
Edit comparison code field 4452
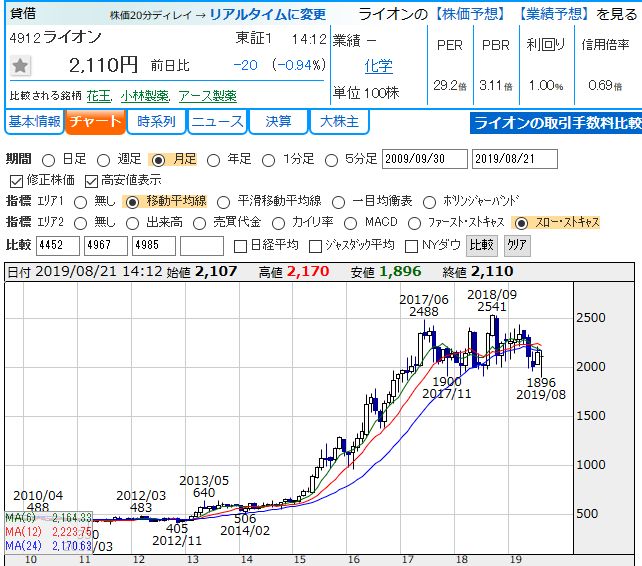point(58,246)
